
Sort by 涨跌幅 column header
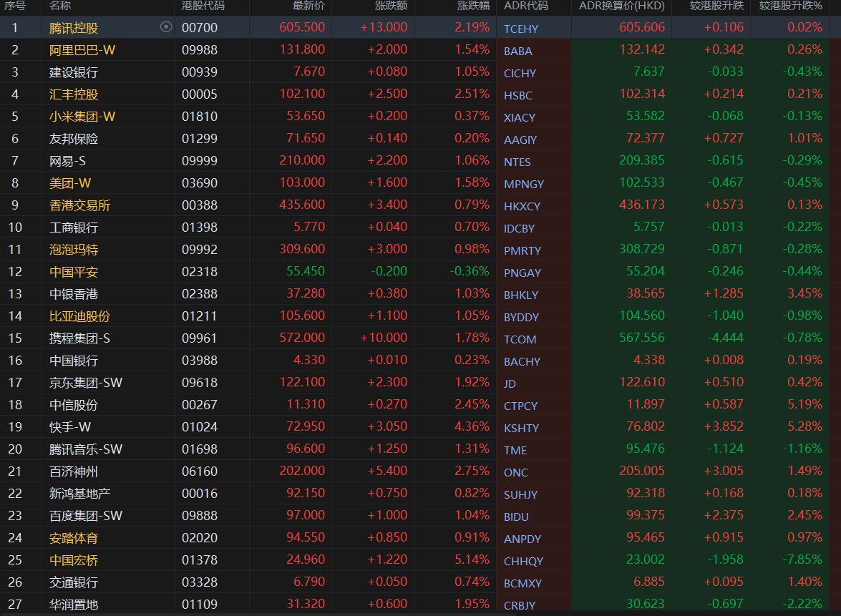click(x=473, y=6)
